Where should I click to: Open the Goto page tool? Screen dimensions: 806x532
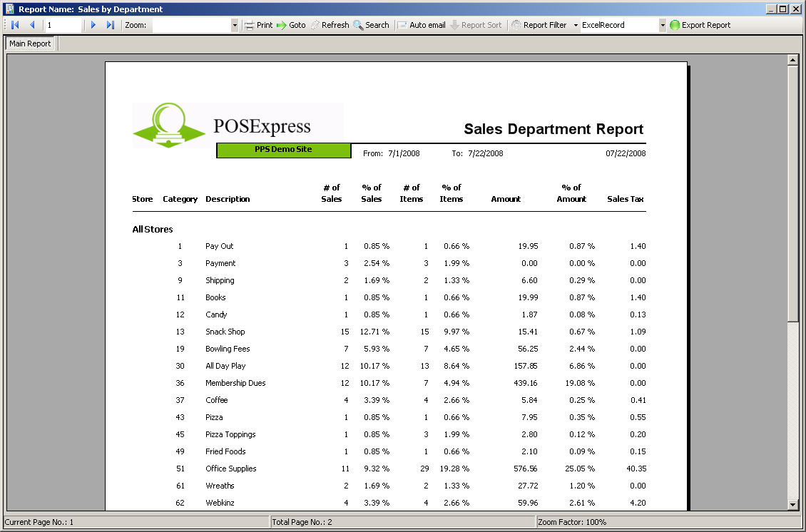pos(291,25)
